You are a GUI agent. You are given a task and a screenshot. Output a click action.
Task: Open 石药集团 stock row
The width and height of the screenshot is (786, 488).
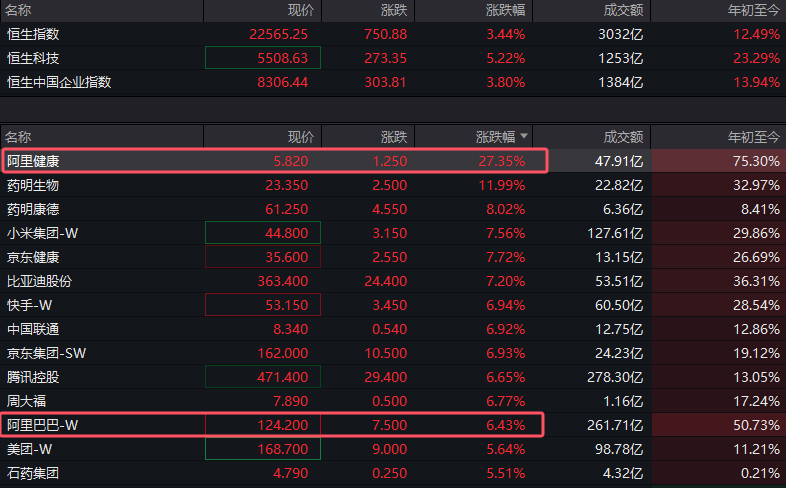pyautogui.click(x=393, y=473)
